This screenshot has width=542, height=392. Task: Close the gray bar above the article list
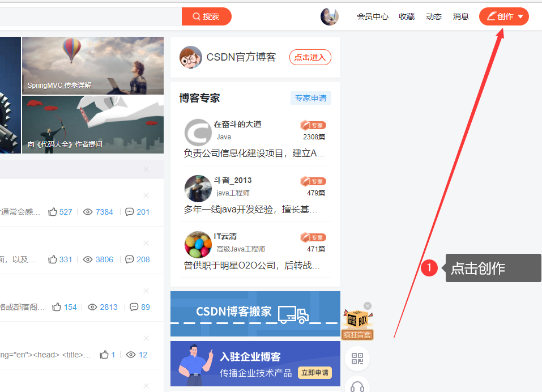click(x=146, y=169)
